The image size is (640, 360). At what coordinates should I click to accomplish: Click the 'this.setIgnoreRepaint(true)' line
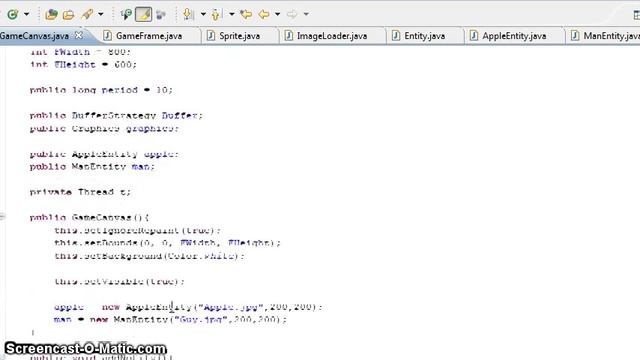coord(137,230)
